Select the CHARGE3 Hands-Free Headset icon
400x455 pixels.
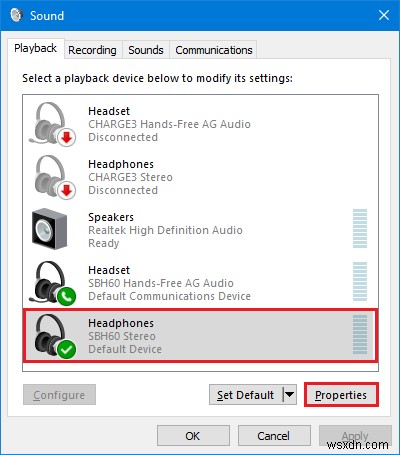53,124
